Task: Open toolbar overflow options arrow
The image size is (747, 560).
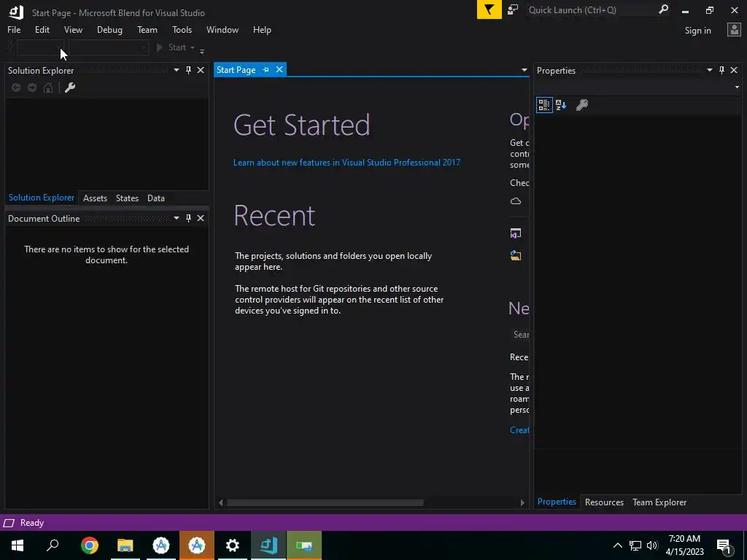Action: click(202, 50)
